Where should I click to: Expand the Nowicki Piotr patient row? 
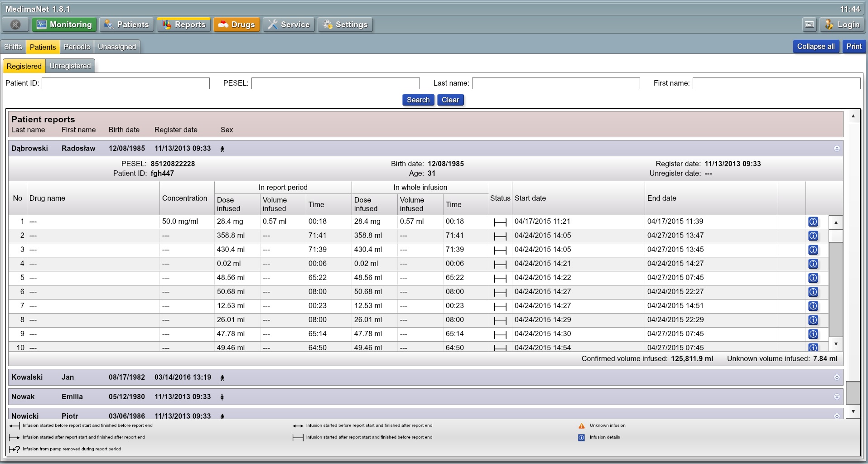coord(837,416)
